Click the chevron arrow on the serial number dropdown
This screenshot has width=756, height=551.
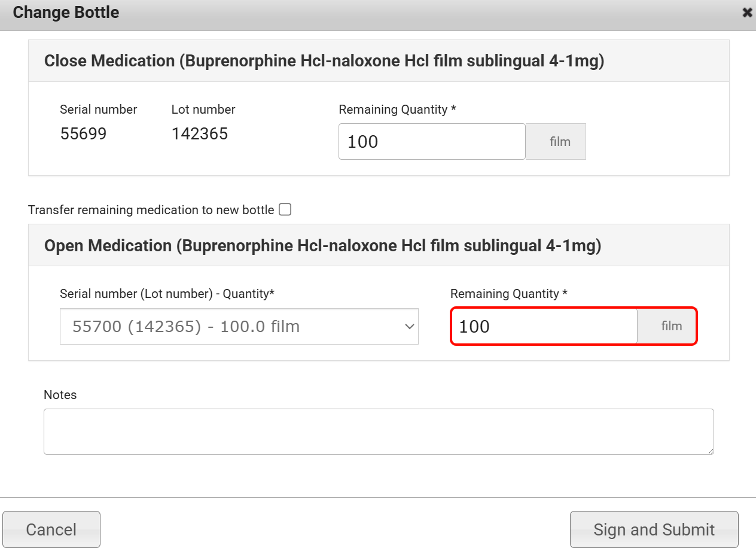click(409, 327)
